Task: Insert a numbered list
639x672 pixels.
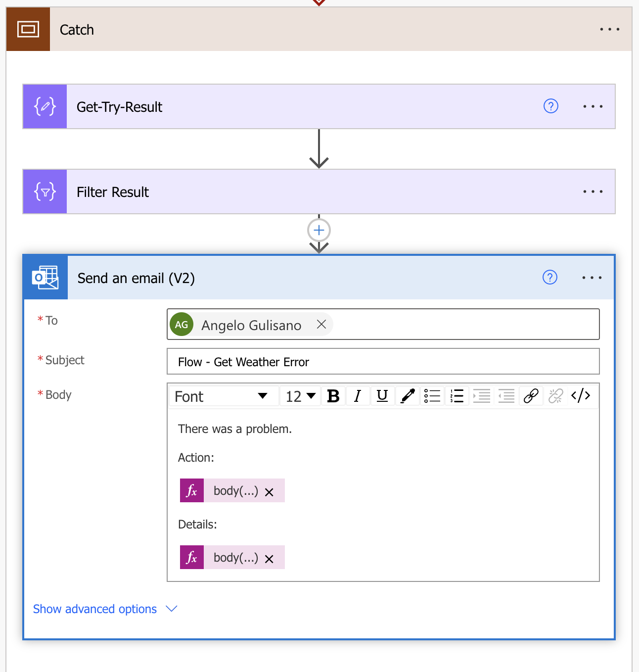Action: pos(457,396)
